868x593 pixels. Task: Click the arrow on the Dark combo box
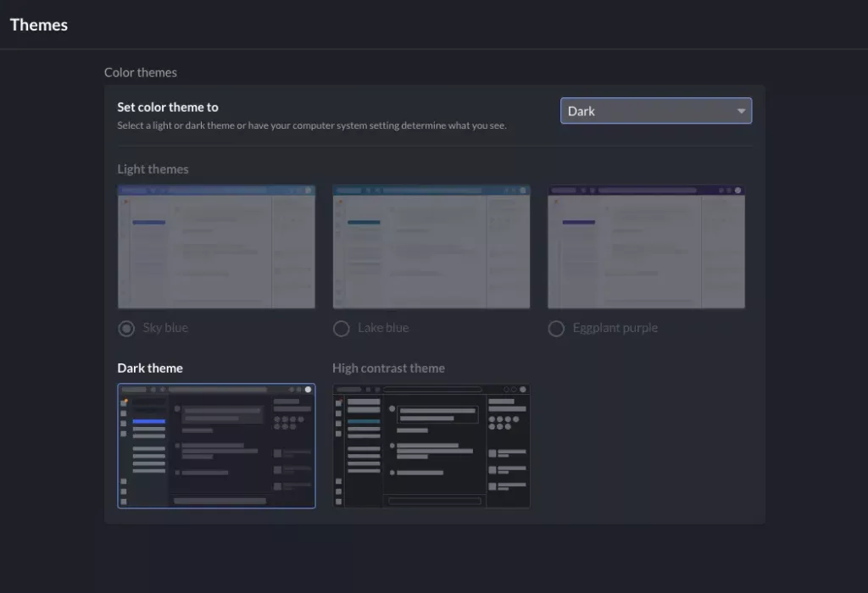coord(742,111)
